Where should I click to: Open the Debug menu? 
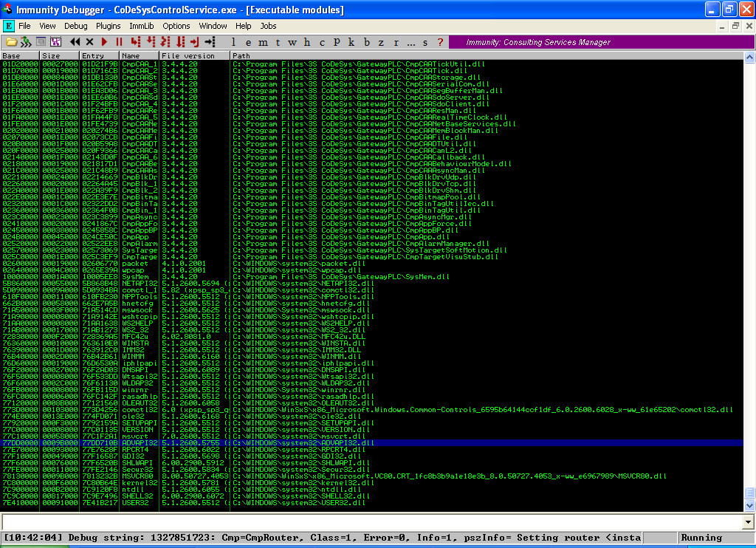(x=75, y=26)
